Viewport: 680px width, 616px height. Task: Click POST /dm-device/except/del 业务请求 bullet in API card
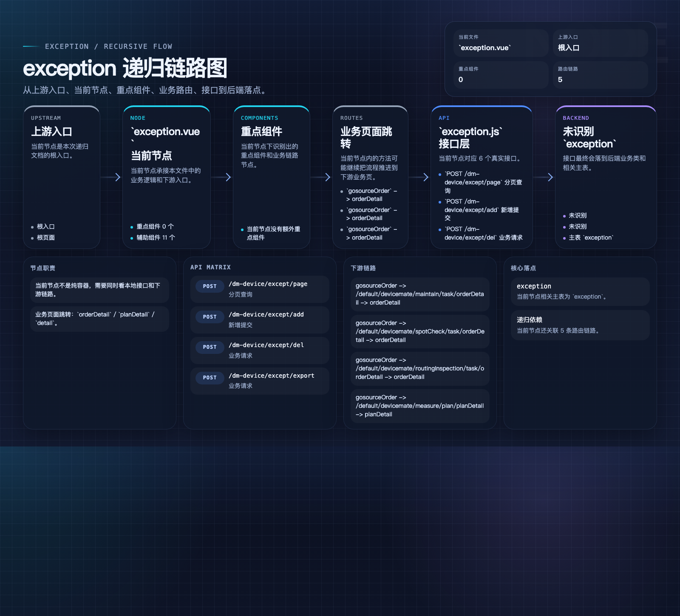pos(481,233)
